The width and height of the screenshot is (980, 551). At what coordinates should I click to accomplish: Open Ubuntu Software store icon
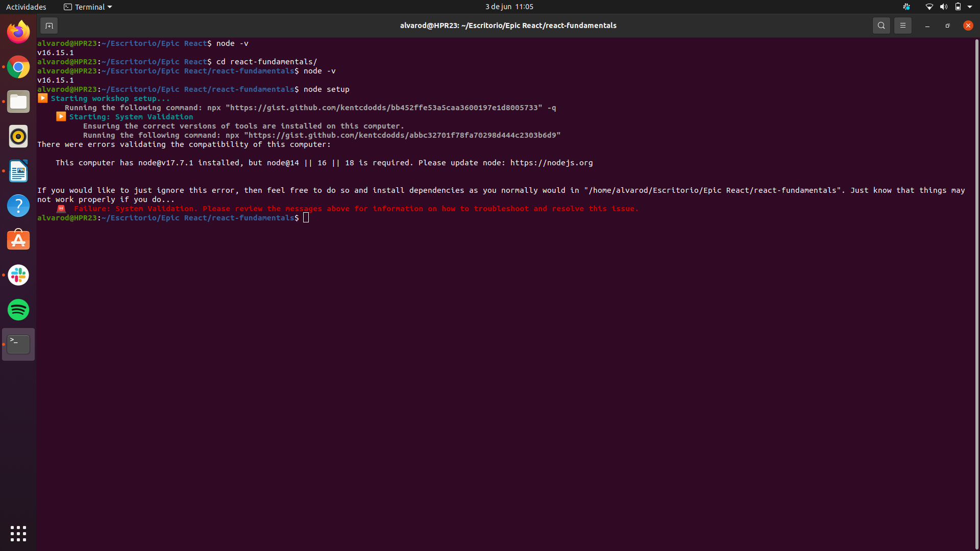tap(18, 240)
